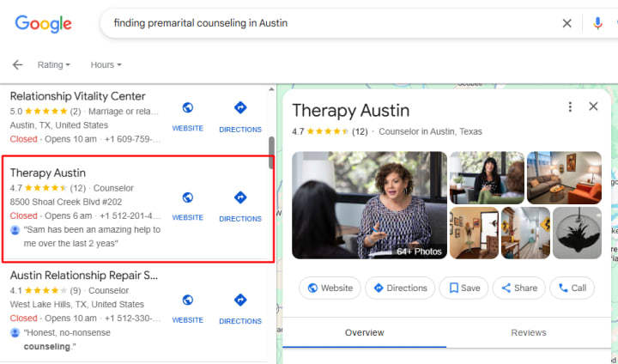Click reviewer avatar beside the Sam review

[x=15, y=230]
